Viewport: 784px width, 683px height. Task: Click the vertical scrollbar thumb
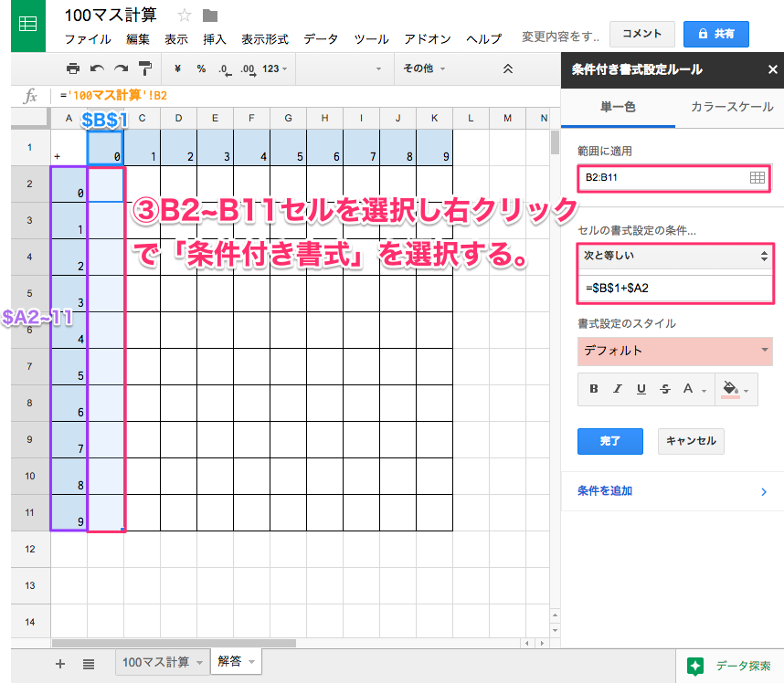pos(555,142)
